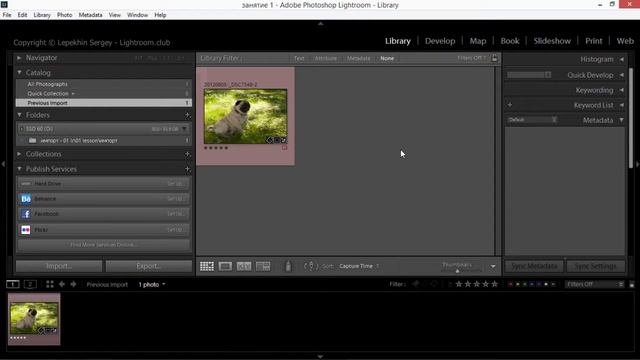Image resolution: width=640 pixels, height=360 pixels.
Task: Switch to Survey view in the toolbar
Action: pyautogui.click(x=263, y=267)
